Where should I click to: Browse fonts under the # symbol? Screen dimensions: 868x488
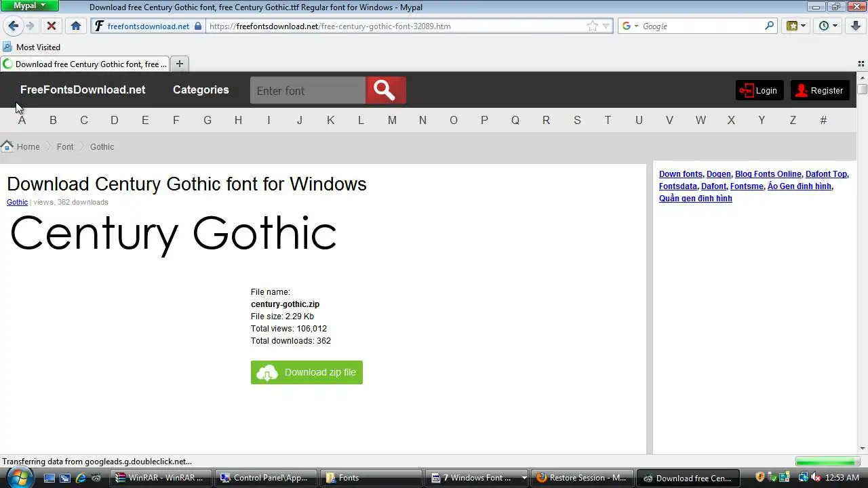(823, 120)
